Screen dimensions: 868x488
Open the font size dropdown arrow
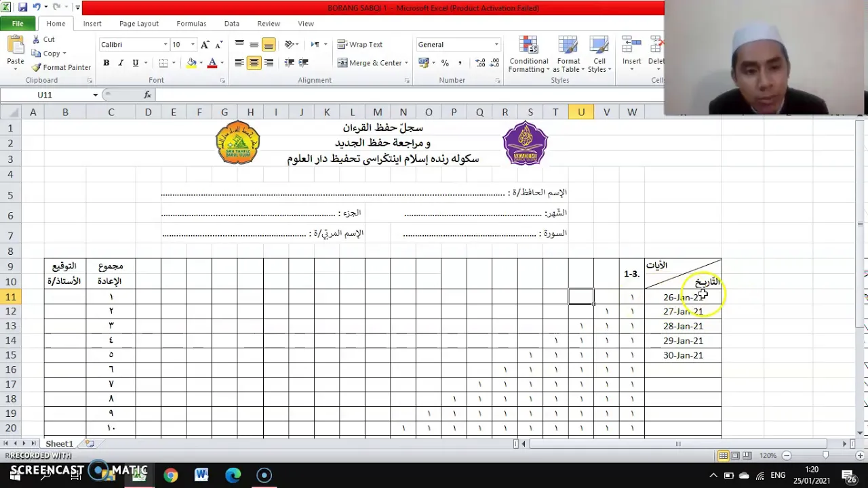click(x=193, y=45)
